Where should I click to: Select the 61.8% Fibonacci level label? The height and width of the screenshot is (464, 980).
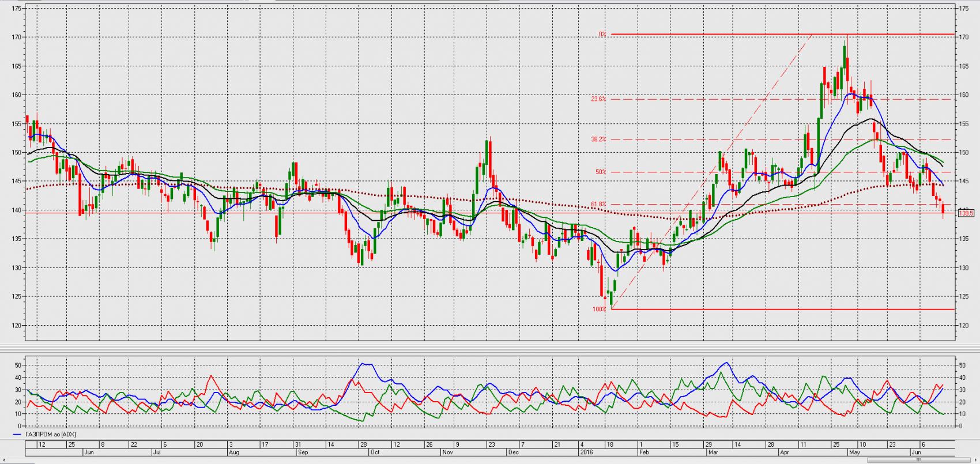(598, 204)
